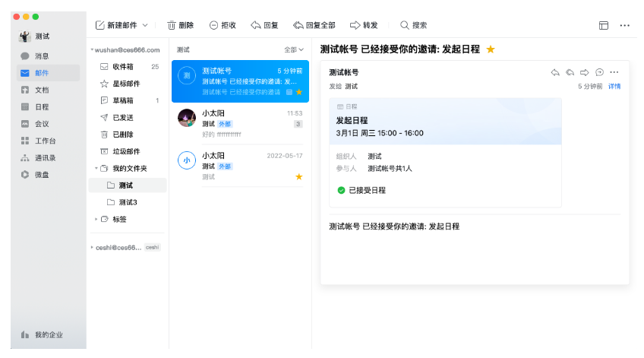Click sender name 测试帐号 in message header

344,72
